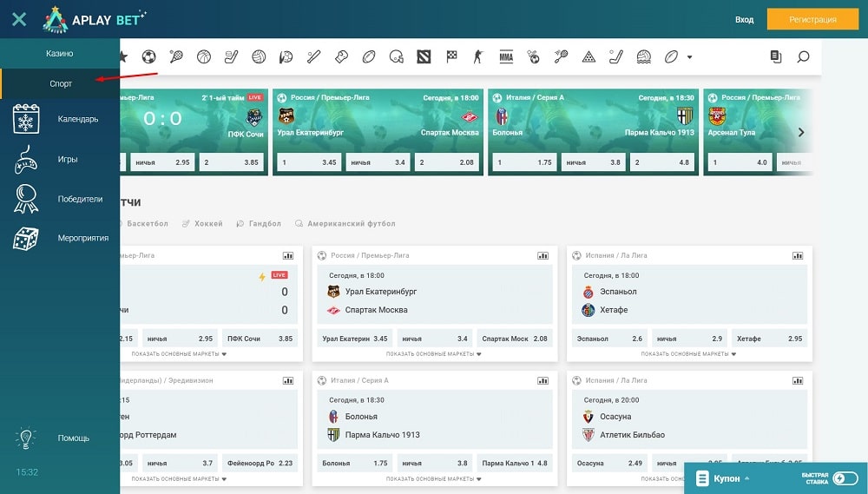Close the side menu with the X icon
The height and width of the screenshot is (494, 868).
click(19, 19)
